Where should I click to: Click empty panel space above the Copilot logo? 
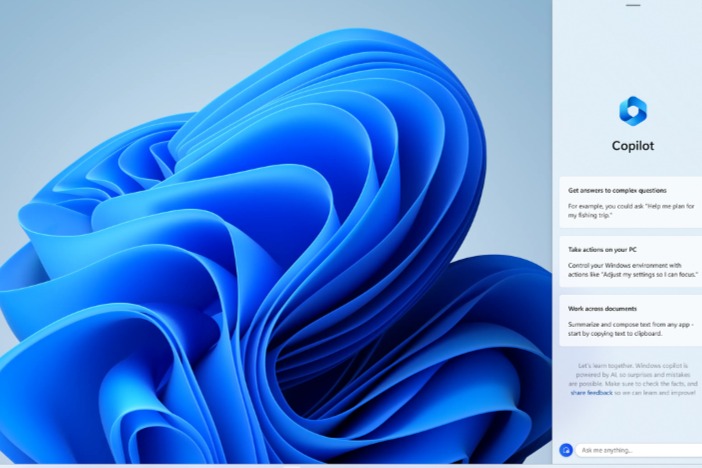click(632, 50)
